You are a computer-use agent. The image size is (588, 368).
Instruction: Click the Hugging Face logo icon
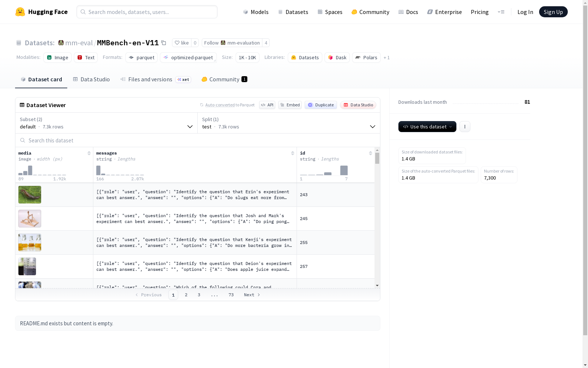(x=20, y=12)
